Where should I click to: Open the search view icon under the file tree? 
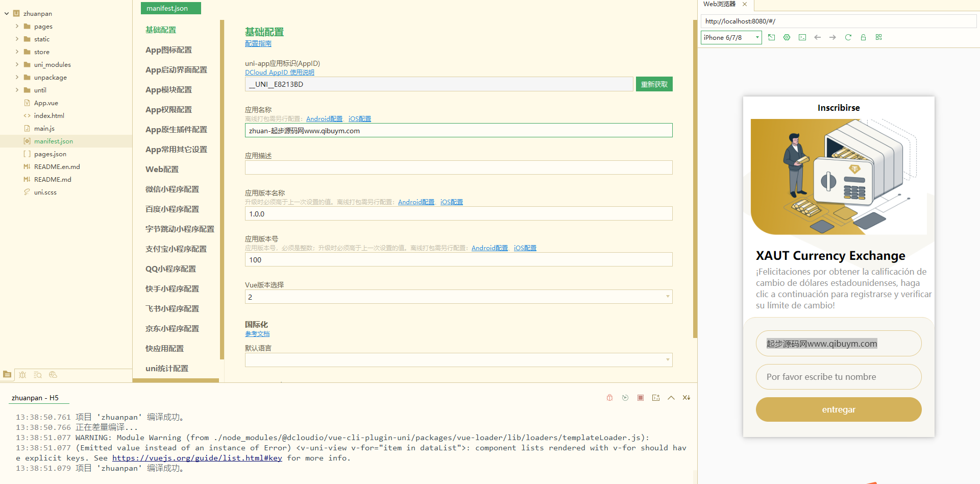tap(38, 375)
